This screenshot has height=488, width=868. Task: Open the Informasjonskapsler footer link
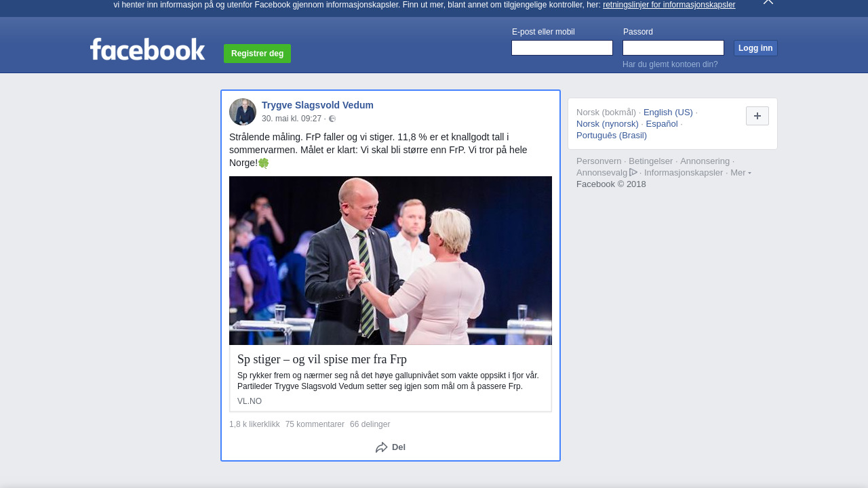coord(684,173)
